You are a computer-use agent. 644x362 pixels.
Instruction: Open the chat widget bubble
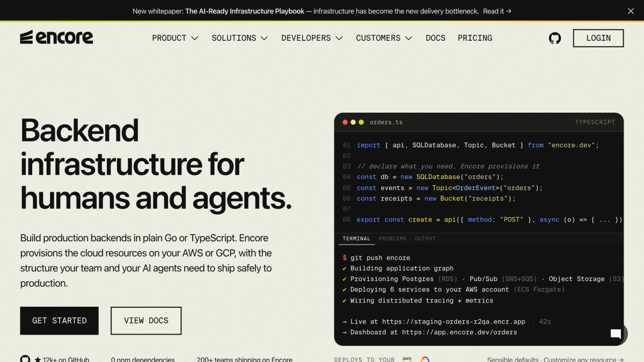616,334
